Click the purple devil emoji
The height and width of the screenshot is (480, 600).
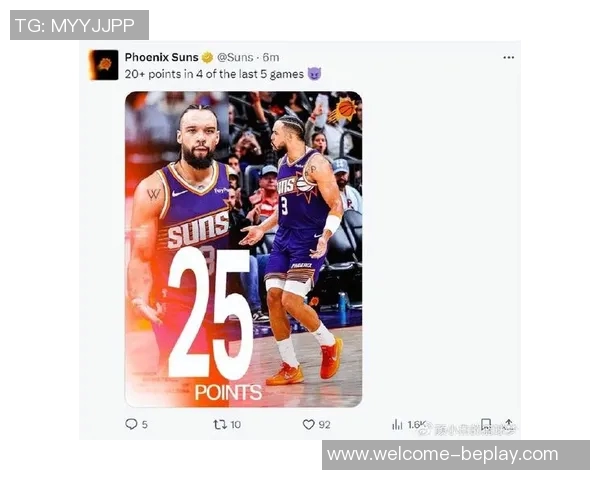pos(315,73)
